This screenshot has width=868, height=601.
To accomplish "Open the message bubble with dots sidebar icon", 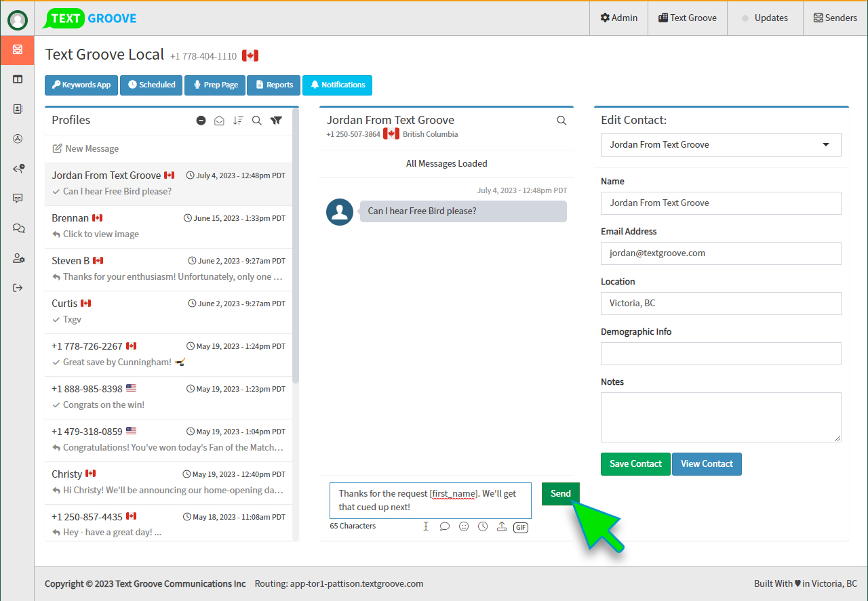I will 18,199.
